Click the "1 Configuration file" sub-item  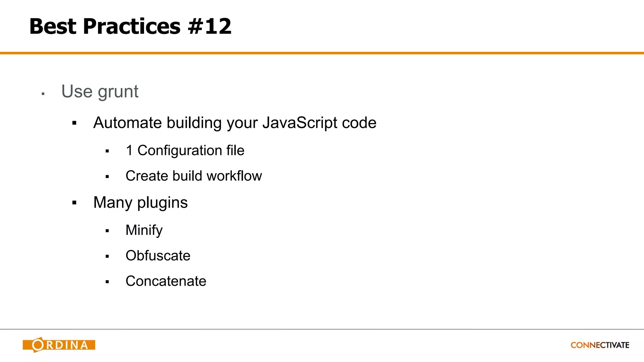tap(185, 150)
